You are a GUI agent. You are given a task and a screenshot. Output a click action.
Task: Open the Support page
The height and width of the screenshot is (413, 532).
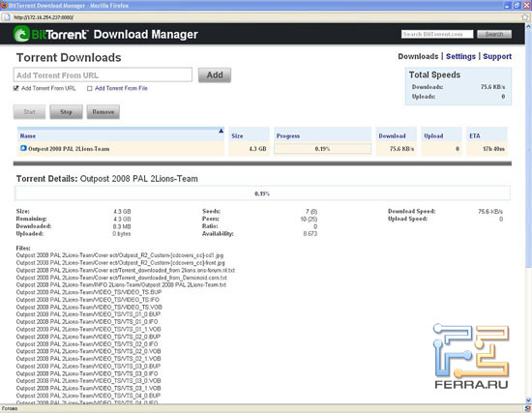tap(497, 56)
